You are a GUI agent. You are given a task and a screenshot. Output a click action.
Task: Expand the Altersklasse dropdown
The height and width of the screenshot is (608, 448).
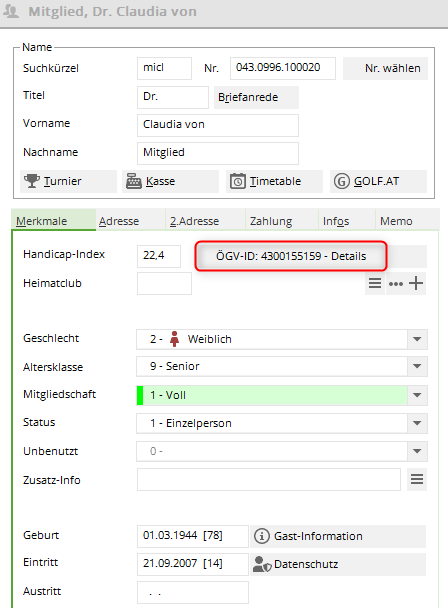click(417, 366)
